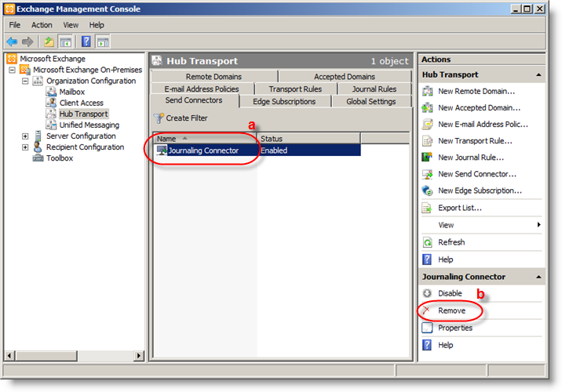Collapse the Hub Transport actions section
Screen dimensions: 562x392
coord(538,74)
